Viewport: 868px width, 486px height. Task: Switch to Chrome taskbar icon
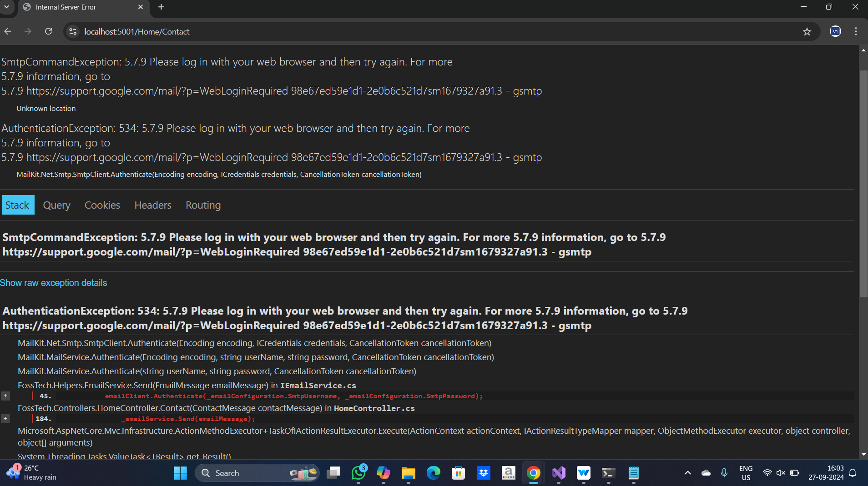(533, 473)
